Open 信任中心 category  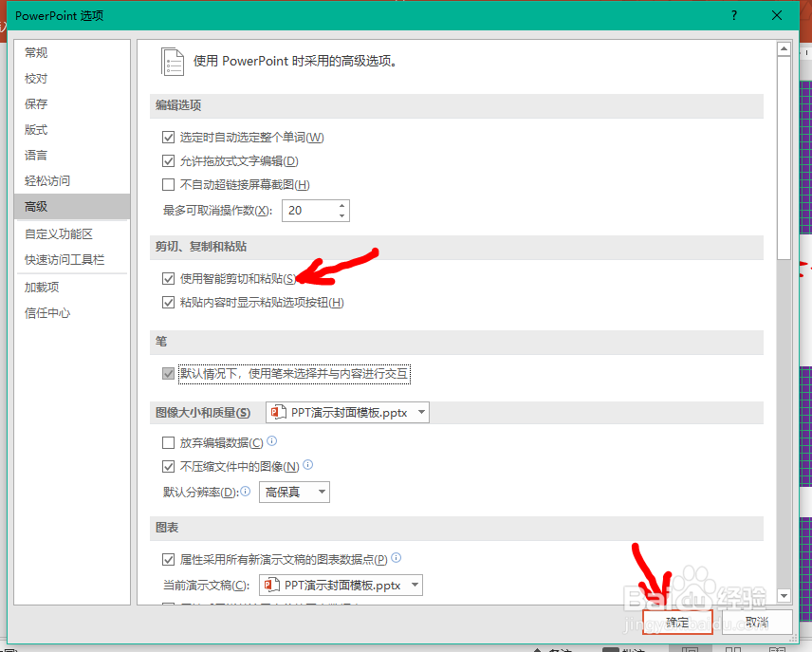pyautogui.click(x=72, y=313)
